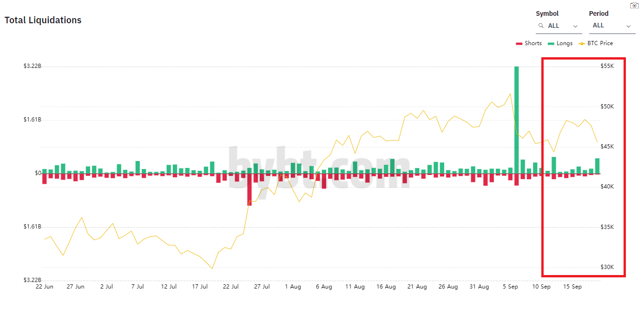This screenshot has width=644, height=309.
Task: Click the camera screenshot icon
Action: click(x=634, y=5)
